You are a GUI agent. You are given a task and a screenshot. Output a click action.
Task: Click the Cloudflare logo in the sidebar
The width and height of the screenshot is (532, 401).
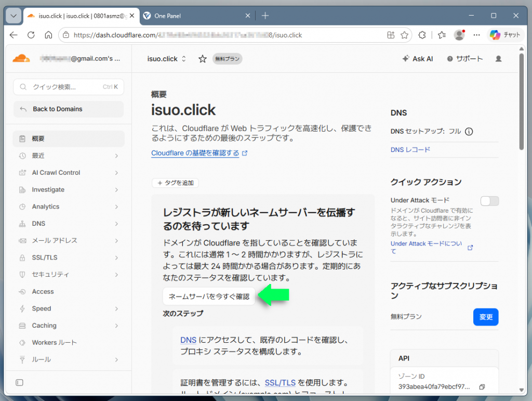21,58
